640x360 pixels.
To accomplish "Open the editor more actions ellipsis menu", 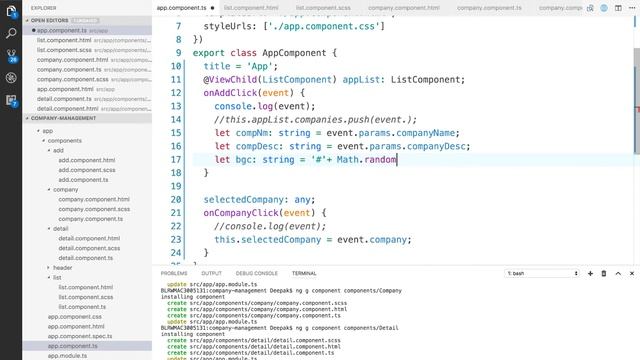I will pos(632,8).
